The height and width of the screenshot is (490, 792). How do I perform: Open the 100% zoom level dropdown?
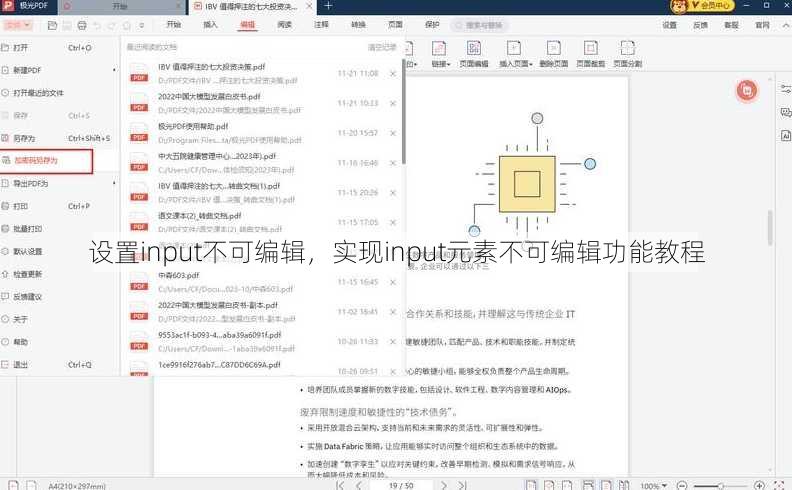tap(654, 485)
